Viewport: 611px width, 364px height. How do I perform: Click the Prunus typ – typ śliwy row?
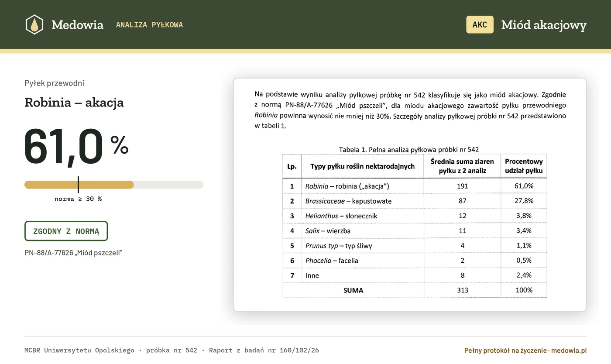pyautogui.click(x=415, y=246)
